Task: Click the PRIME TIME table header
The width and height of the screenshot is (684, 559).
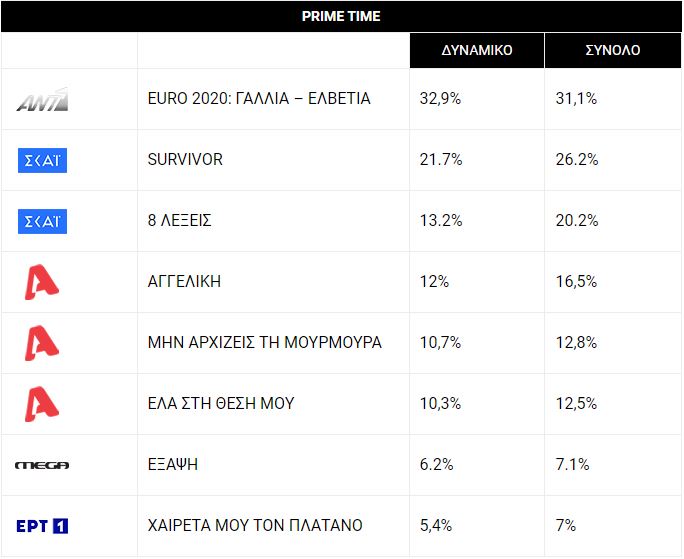Action: tap(341, 17)
